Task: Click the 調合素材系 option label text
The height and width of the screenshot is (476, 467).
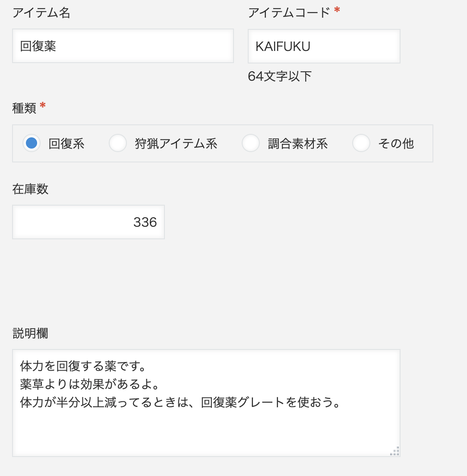Action: 298,143
